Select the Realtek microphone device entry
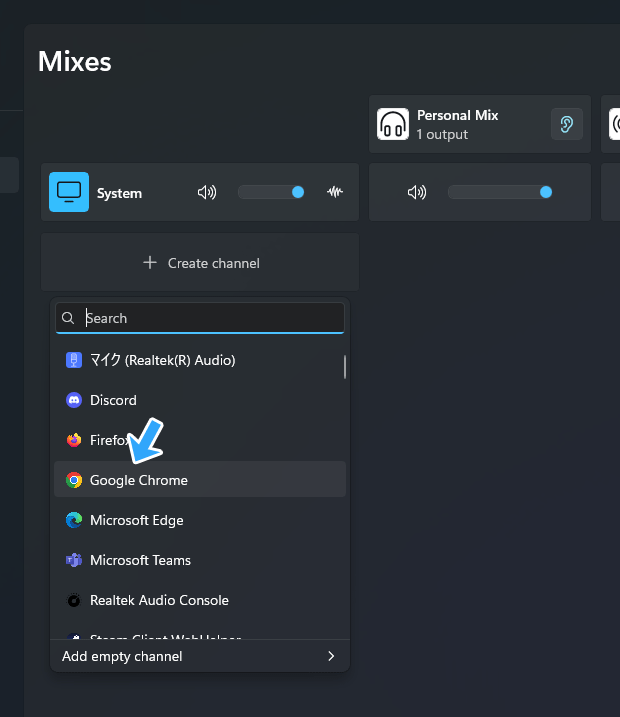Screen dimensions: 620x717 pos(162,360)
